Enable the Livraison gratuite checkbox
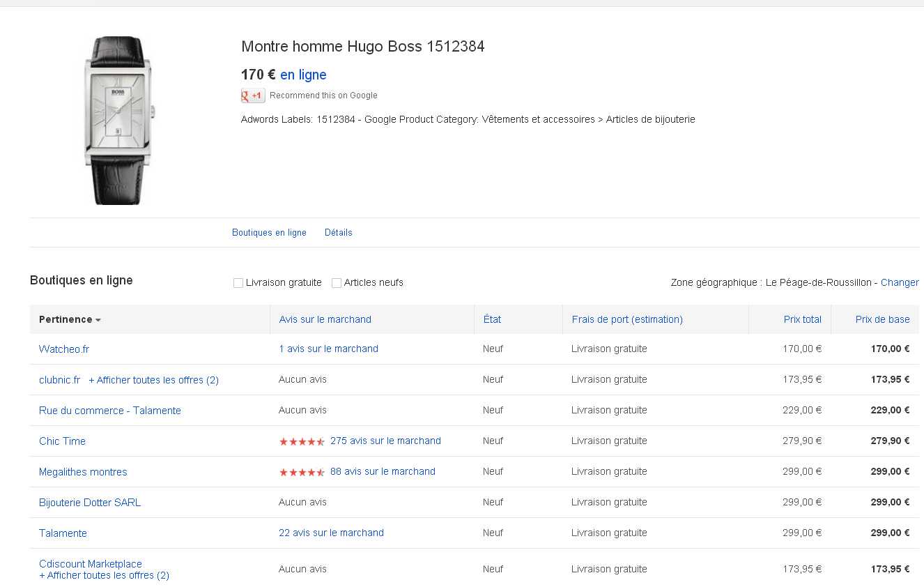 click(x=238, y=283)
